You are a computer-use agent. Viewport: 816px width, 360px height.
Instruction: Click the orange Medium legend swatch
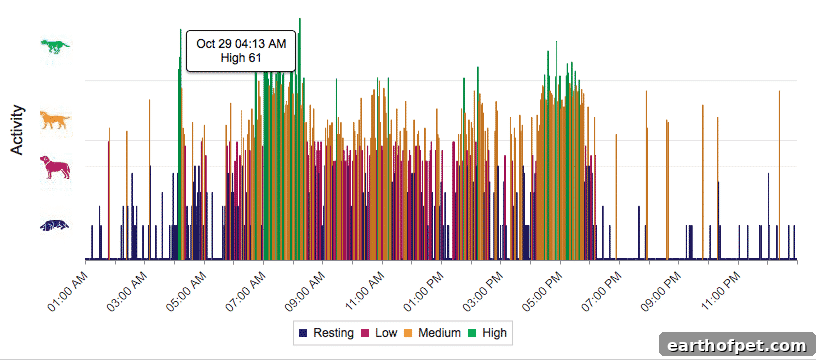409,333
